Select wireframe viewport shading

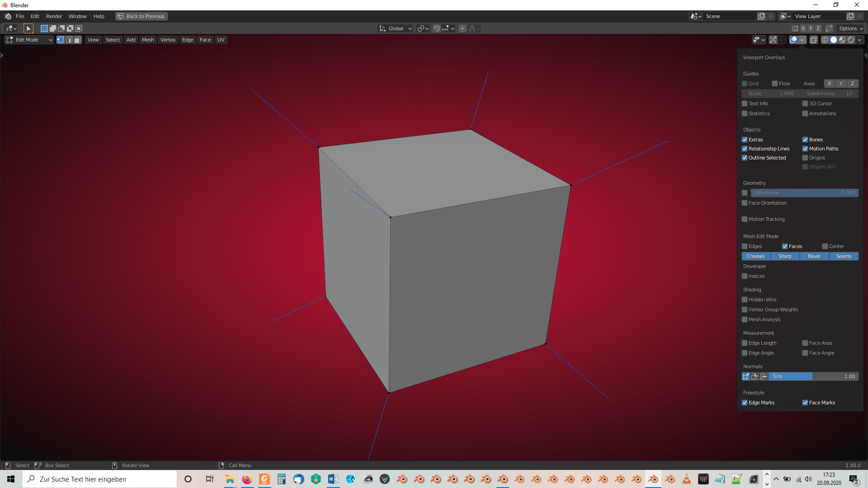[x=825, y=40]
